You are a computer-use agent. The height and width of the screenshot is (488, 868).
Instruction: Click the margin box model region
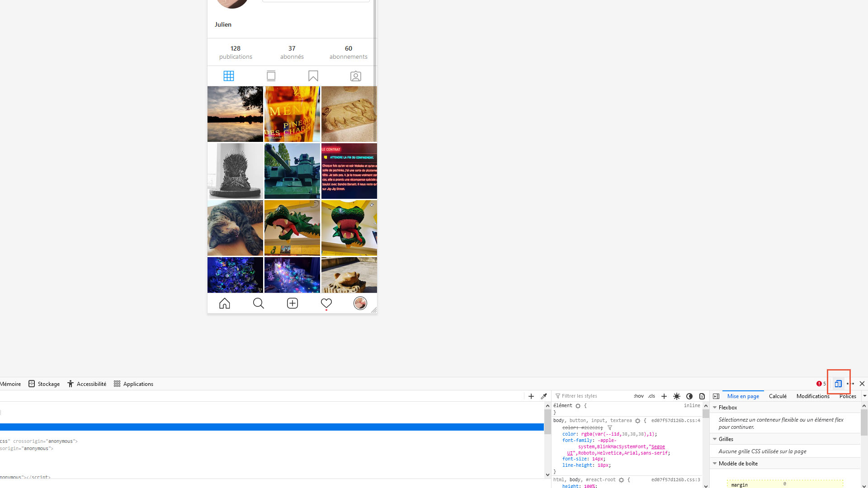point(784,484)
